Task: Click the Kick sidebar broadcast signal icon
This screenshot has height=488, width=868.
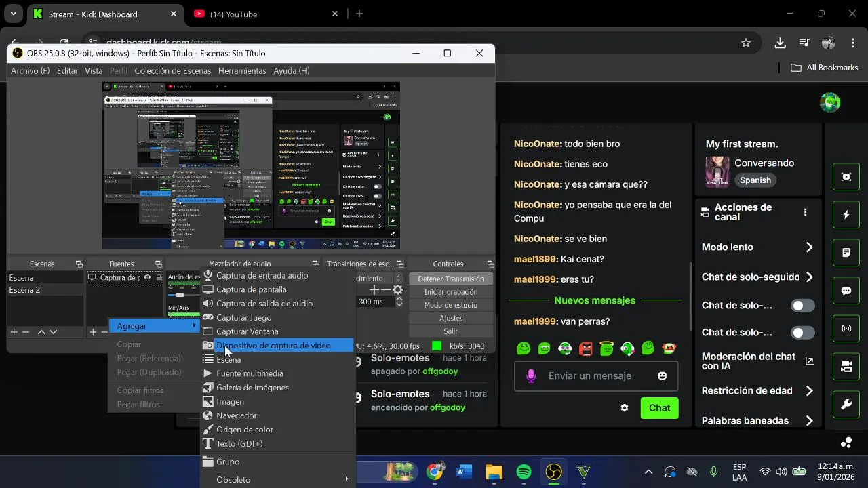Action: 846,329
